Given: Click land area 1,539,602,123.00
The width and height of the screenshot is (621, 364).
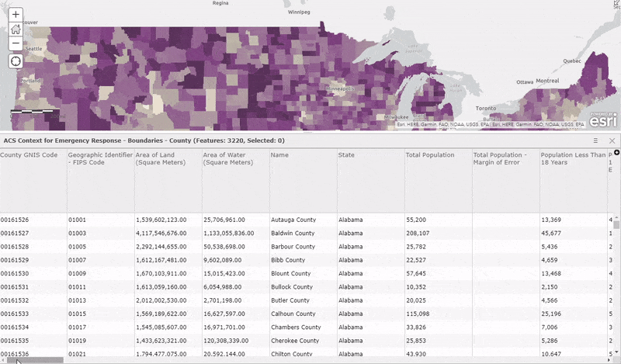Looking at the screenshot, I should click(161, 220).
